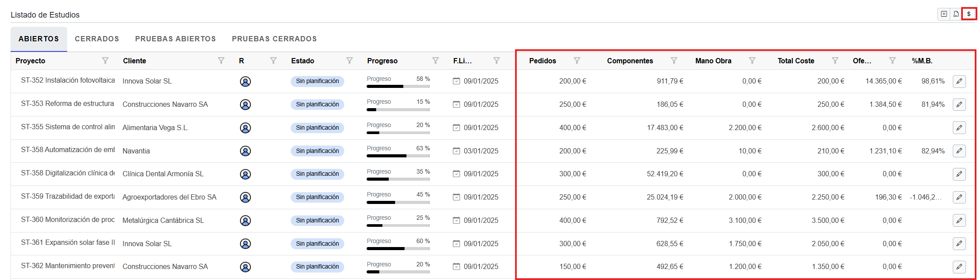Viewport: 980px width, 280px height.
Task: Open the Estado column filter
Action: click(x=349, y=61)
